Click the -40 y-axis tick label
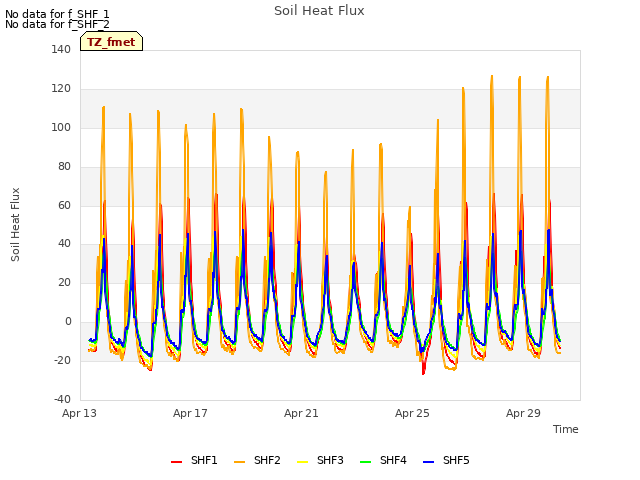640x480 pixels. pos(62,399)
